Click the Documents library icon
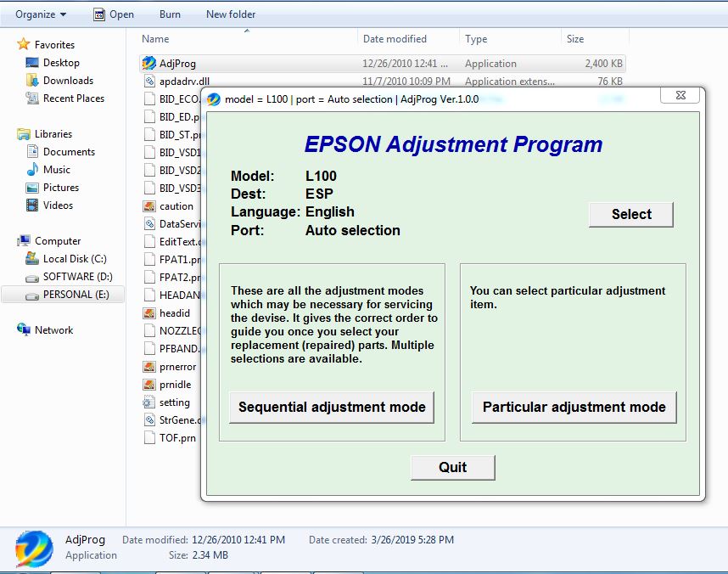The height and width of the screenshot is (574, 728). tap(32, 152)
